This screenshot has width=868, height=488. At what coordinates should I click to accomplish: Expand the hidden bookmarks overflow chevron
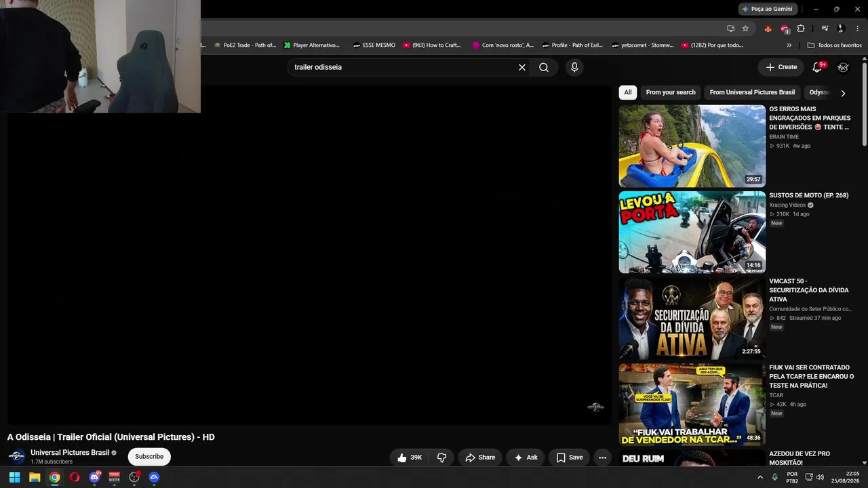[x=789, y=45]
